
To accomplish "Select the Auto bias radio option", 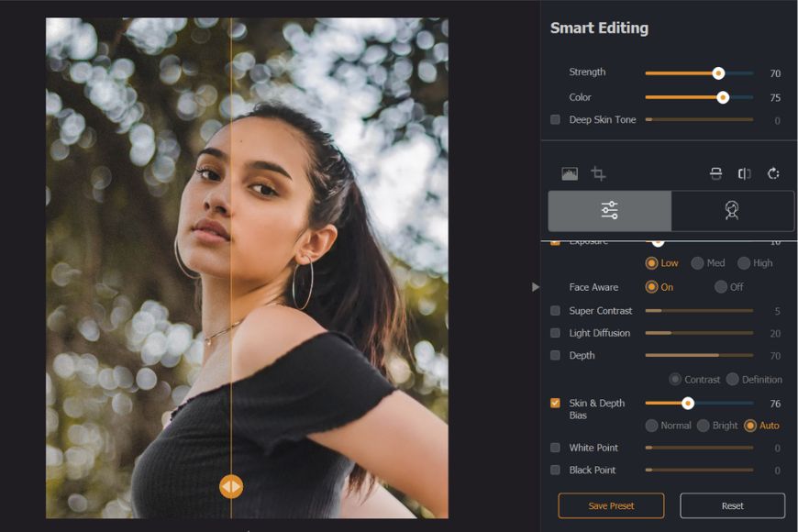I will tap(749, 426).
